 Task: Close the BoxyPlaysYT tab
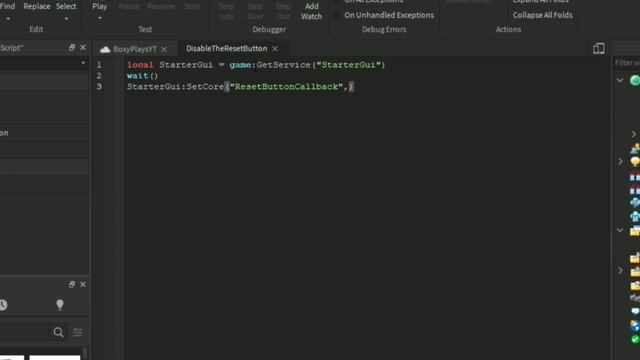point(164,49)
